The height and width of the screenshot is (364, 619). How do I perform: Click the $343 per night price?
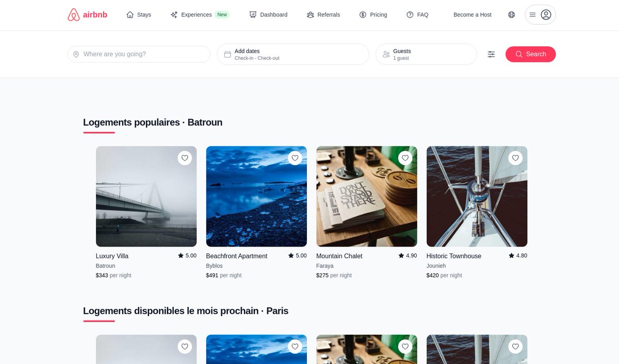[113, 275]
